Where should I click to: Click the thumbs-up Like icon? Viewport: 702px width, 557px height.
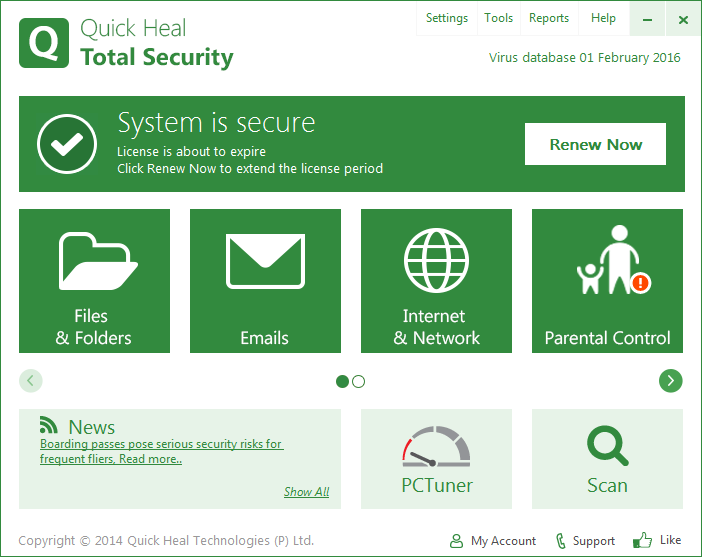coord(642,540)
